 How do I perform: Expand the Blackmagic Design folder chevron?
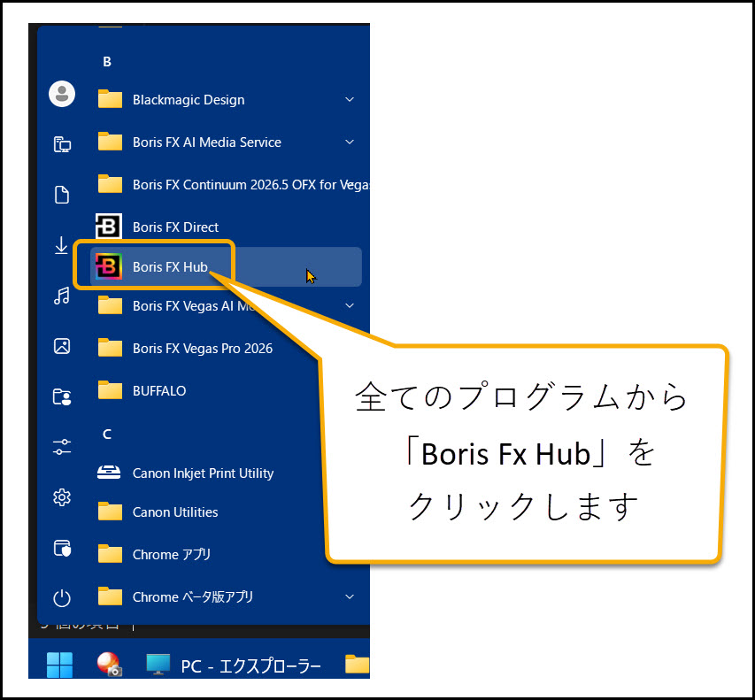pyautogui.click(x=350, y=99)
